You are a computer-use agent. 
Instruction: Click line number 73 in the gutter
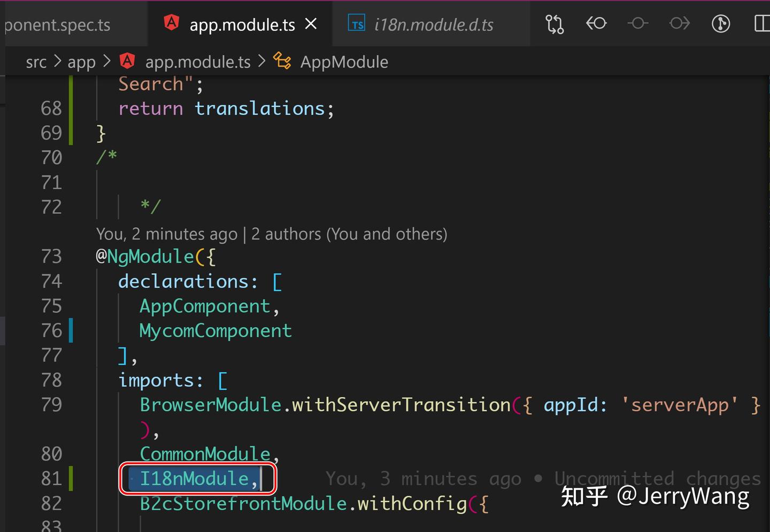[51, 257]
